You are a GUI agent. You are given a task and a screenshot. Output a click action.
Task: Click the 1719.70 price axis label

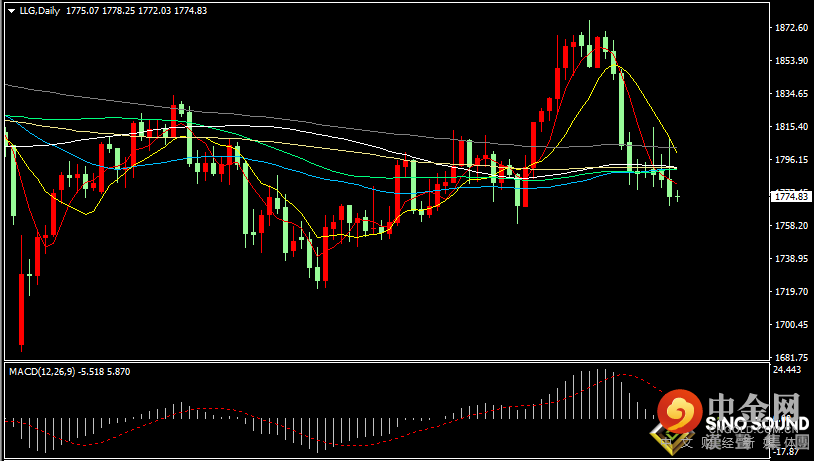click(x=791, y=292)
